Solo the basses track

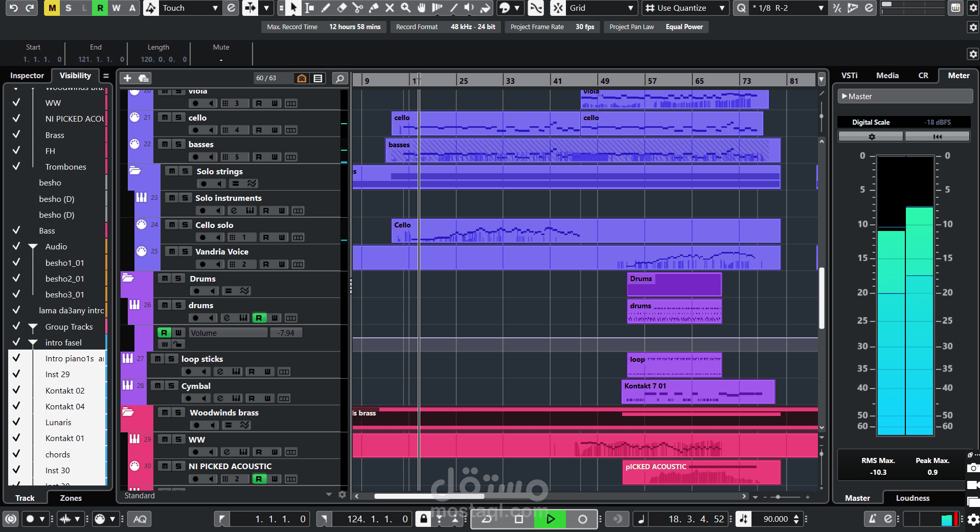click(x=178, y=144)
